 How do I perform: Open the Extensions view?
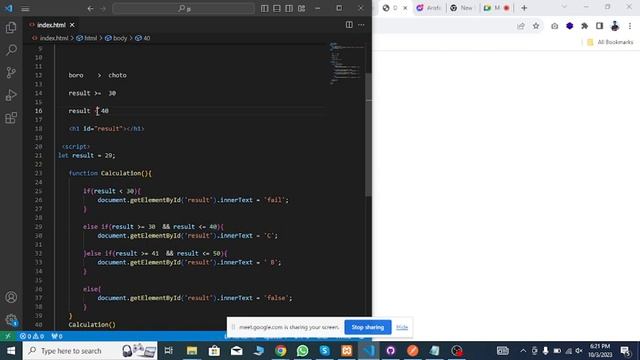tap(11, 118)
